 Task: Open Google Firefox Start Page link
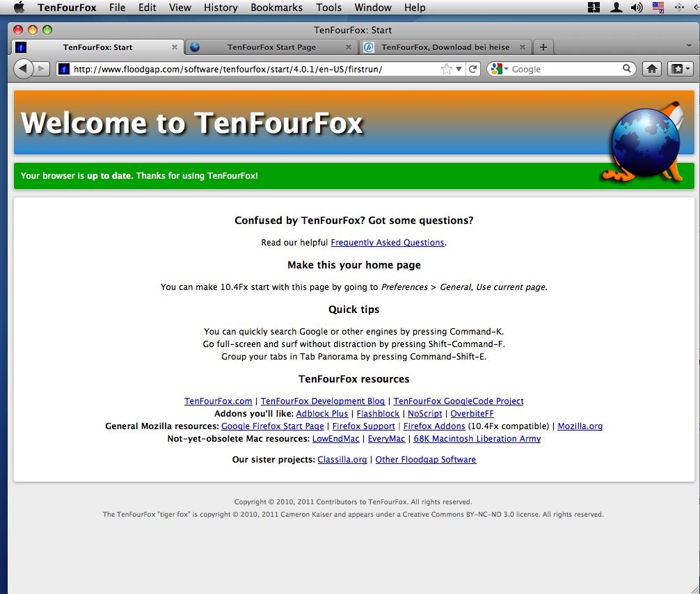pyautogui.click(x=272, y=426)
